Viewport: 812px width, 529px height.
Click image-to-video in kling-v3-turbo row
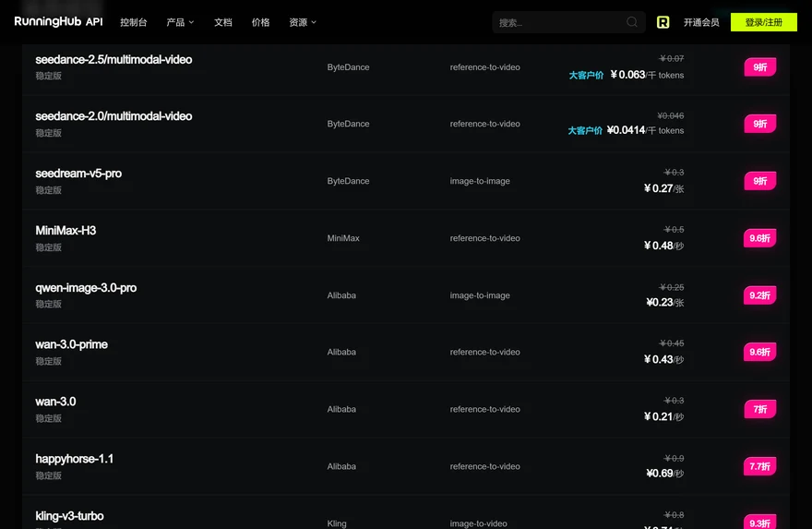tap(478, 523)
